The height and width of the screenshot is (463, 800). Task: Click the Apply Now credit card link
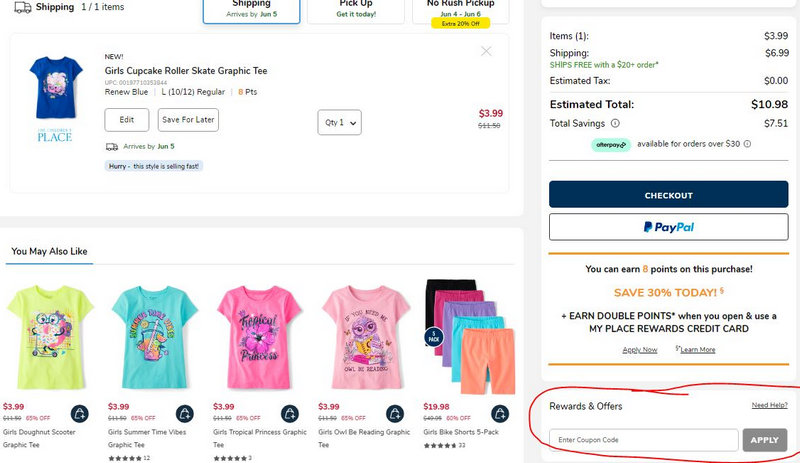coord(640,350)
